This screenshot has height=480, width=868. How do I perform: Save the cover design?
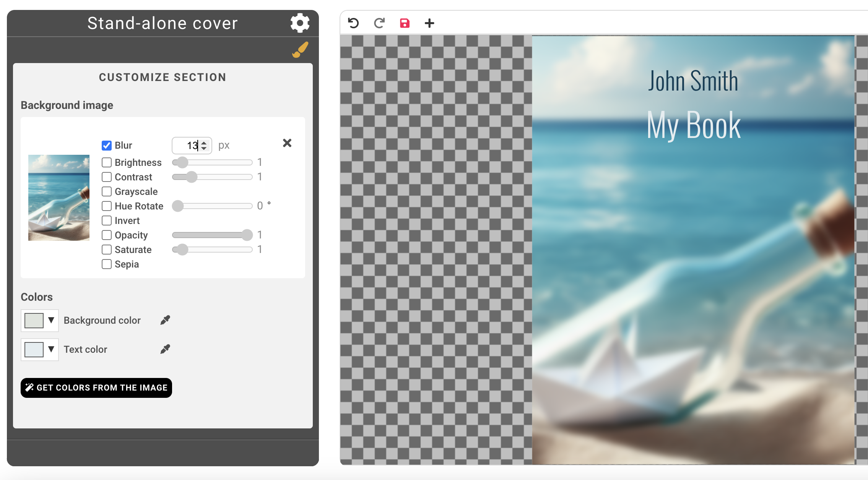(x=405, y=23)
